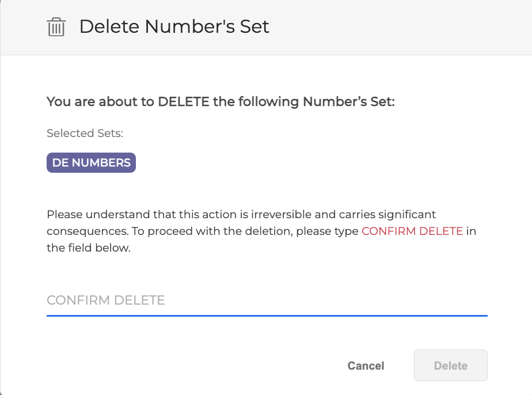The image size is (532, 395).
Task: Click the footer area near Cancel
Action: 366,365
